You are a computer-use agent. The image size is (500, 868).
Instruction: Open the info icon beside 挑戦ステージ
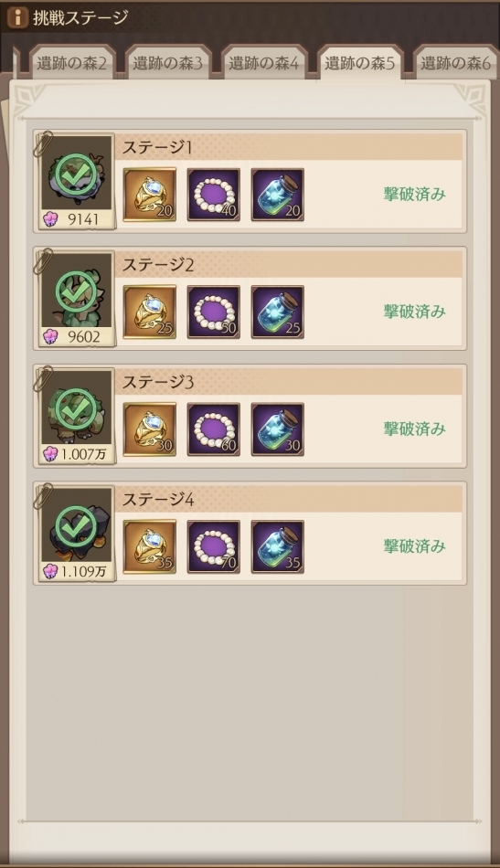pos(17,17)
